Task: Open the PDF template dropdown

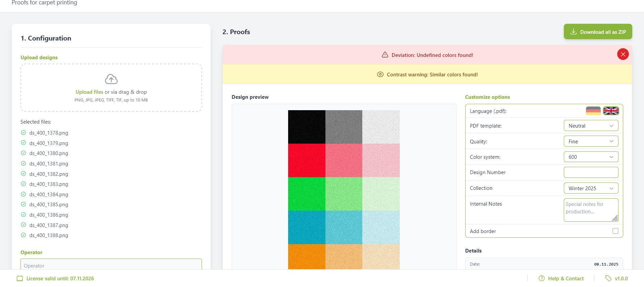Action: point(591,126)
